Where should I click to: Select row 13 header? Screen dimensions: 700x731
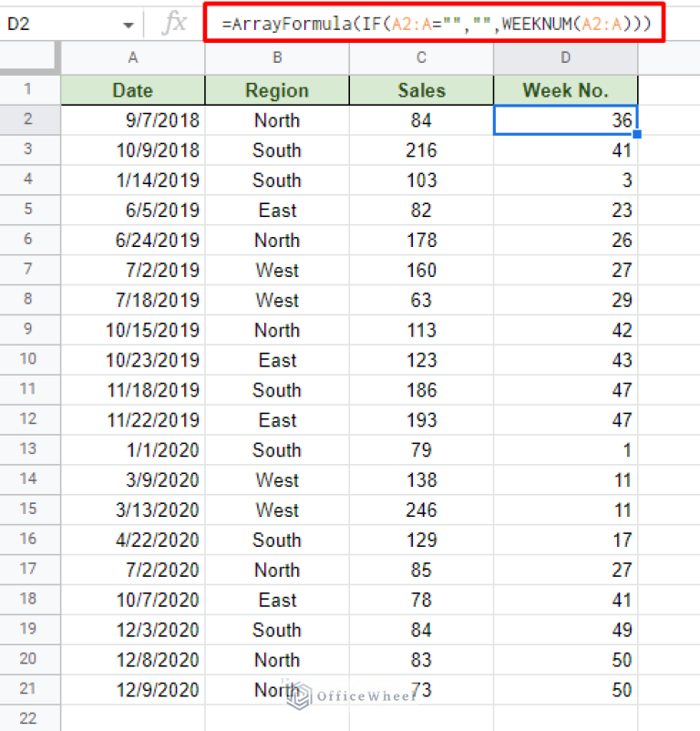pyautogui.click(x=29, y=450)
